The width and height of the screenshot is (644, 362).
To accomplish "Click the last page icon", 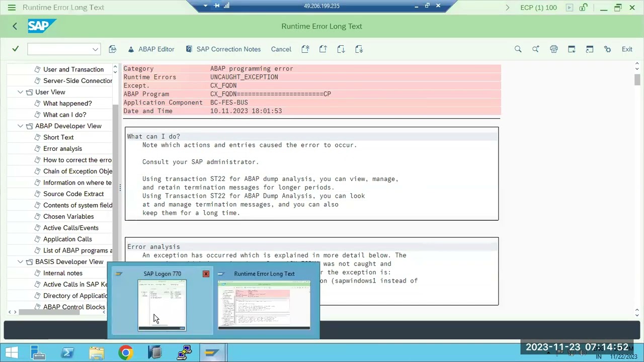I will (x=359, y=49).
